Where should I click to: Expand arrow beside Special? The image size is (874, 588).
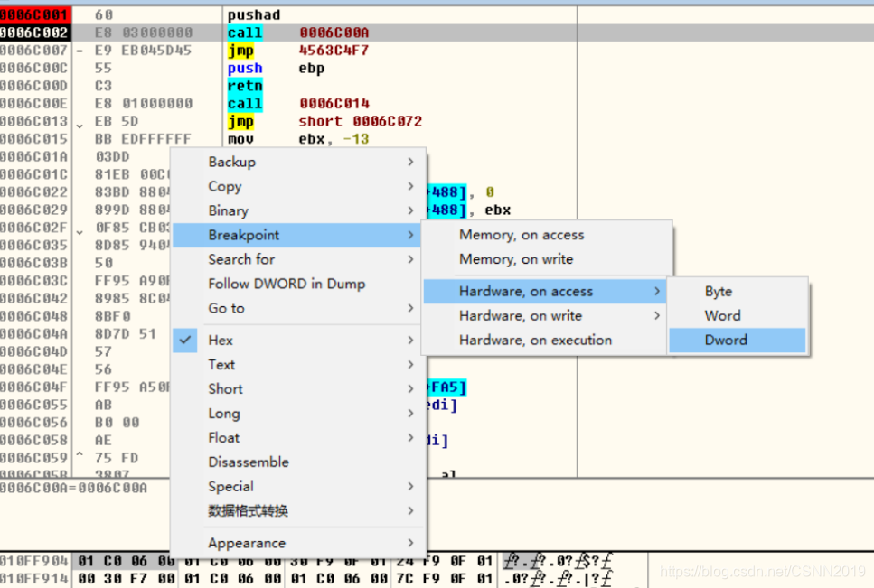point(411,487)
